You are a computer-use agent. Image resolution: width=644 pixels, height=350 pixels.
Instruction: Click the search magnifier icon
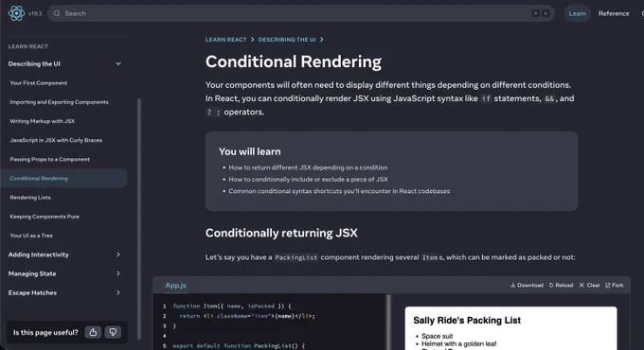click(x=57, y=13)
